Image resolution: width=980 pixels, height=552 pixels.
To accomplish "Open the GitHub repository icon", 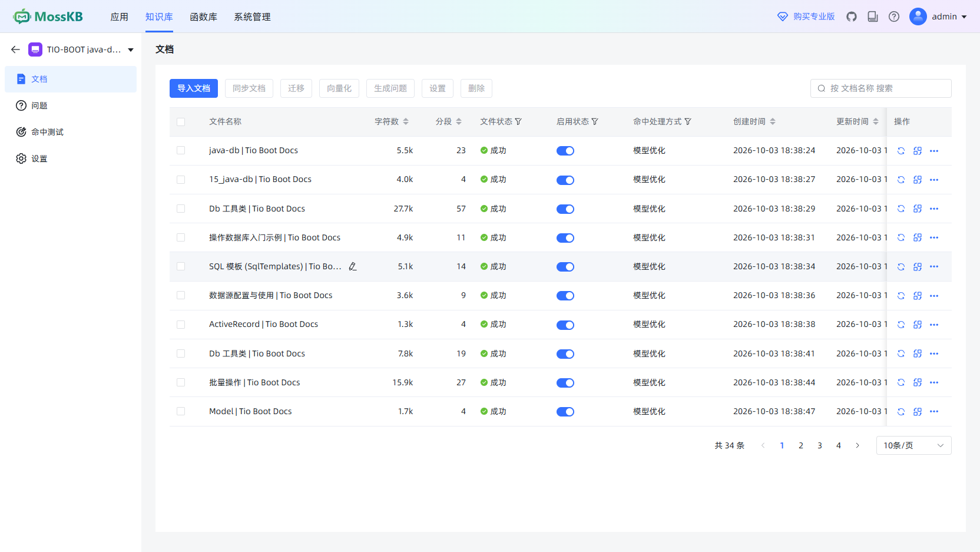I will [852, 16].
